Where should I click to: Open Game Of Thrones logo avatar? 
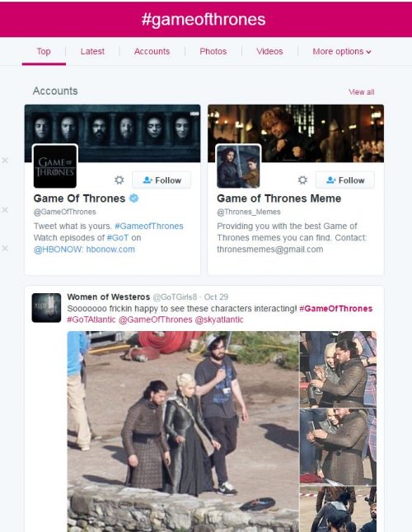(x=55, y=166)
